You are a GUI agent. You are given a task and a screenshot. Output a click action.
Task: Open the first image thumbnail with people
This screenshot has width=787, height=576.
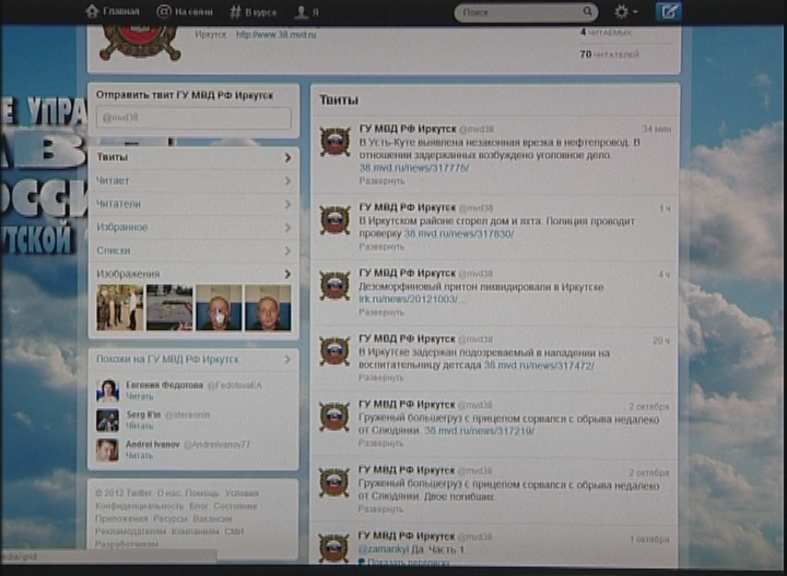click(119, 308)
